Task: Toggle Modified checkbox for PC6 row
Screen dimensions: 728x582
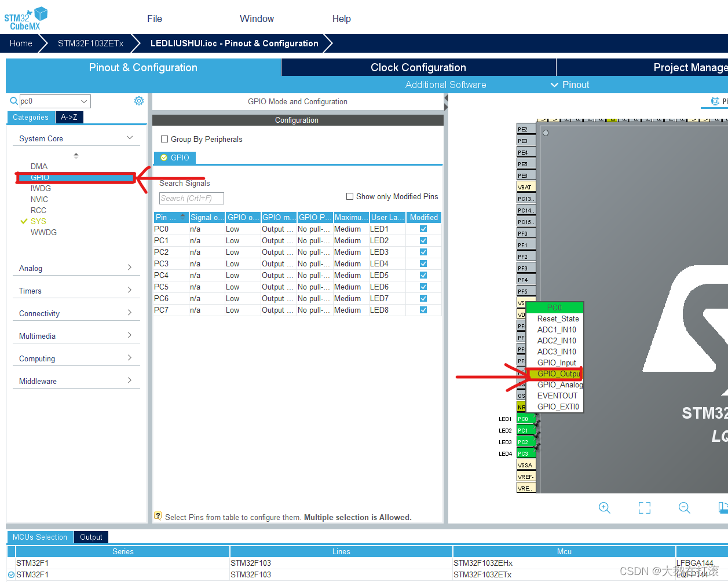Action: pos(423,298)
